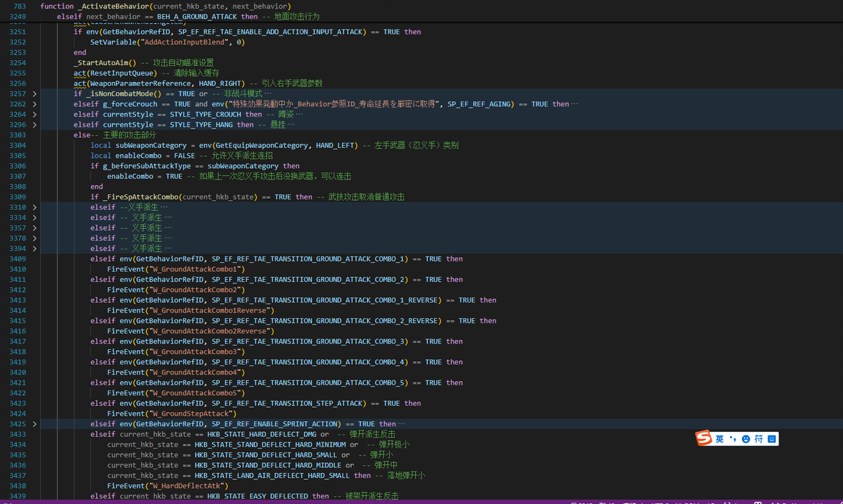Viewport: 843px width, 504px height.
Task: Open the emoji smiley panel on the IME bar
Action: coord(745,439)
